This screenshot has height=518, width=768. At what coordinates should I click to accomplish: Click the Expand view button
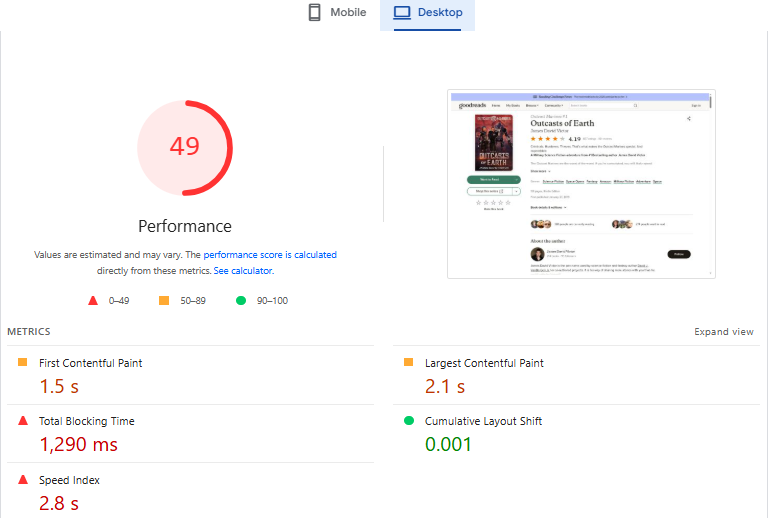point(723,331)
